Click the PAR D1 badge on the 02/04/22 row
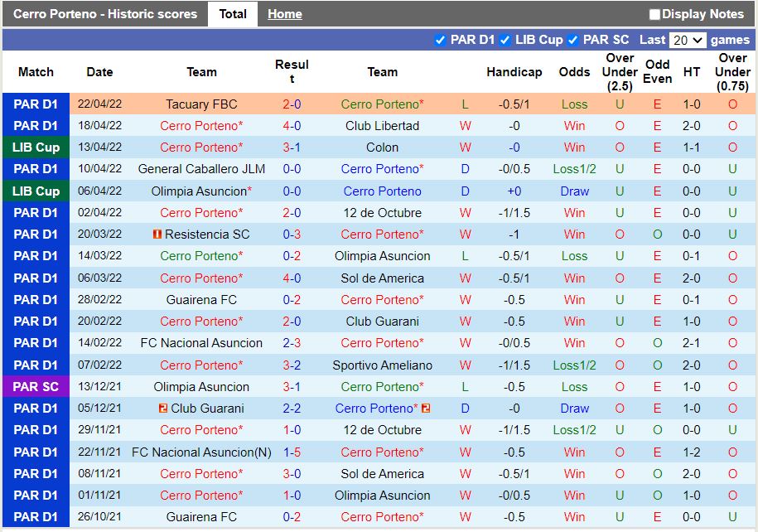758x532 pixels. (x=35, y=212)
